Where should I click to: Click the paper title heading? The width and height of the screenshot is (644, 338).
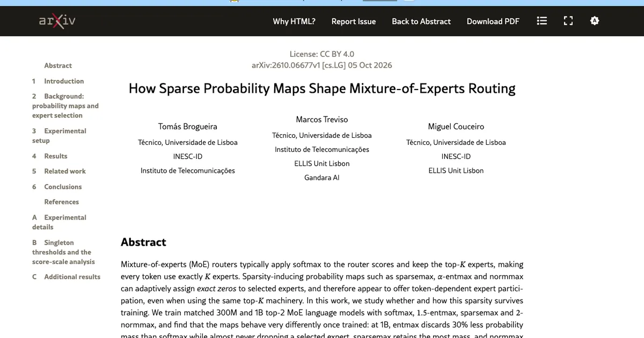click(322, 89)
